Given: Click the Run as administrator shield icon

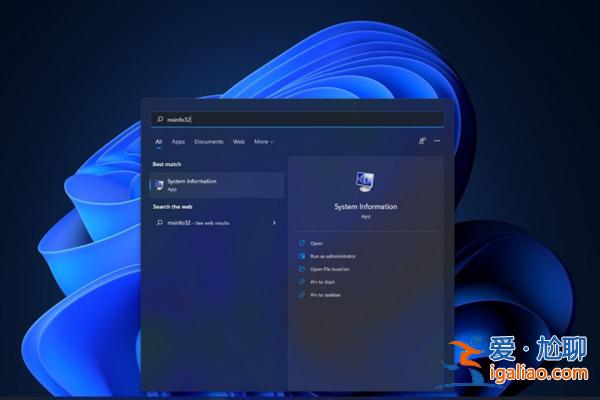Looking at the screenshot, I should 301,256.
